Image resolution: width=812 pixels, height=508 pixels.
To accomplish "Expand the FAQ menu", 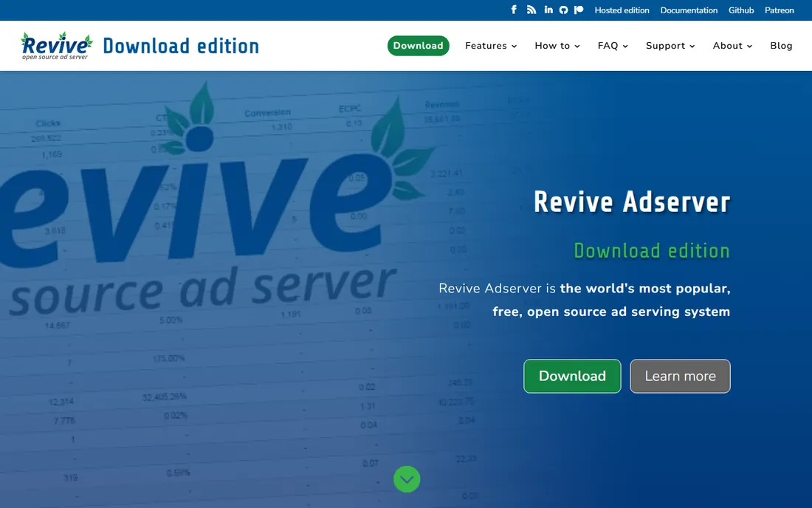I will (613, 46).
